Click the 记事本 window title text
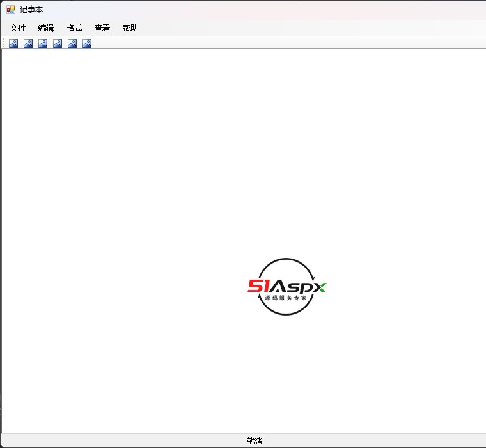 31,10
